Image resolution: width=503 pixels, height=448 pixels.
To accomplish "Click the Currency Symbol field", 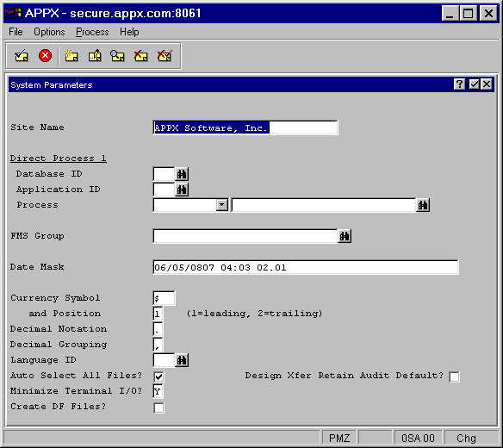I will (164, 298).
